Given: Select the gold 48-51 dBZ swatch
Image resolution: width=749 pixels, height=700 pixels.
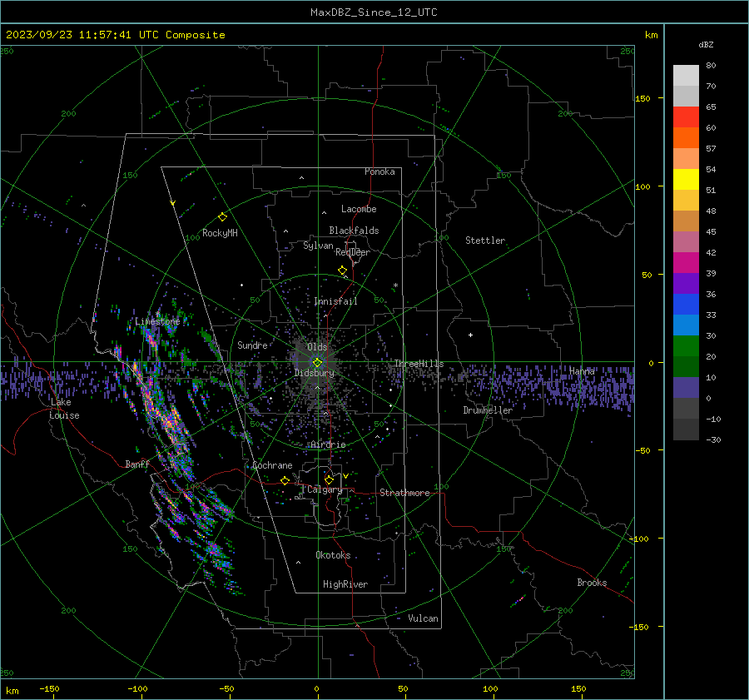Looking at the screenshot, I should tap(686, 201).
